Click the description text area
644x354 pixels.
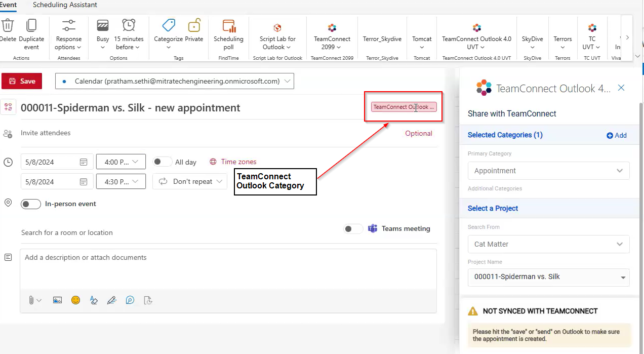pos(228,268)
